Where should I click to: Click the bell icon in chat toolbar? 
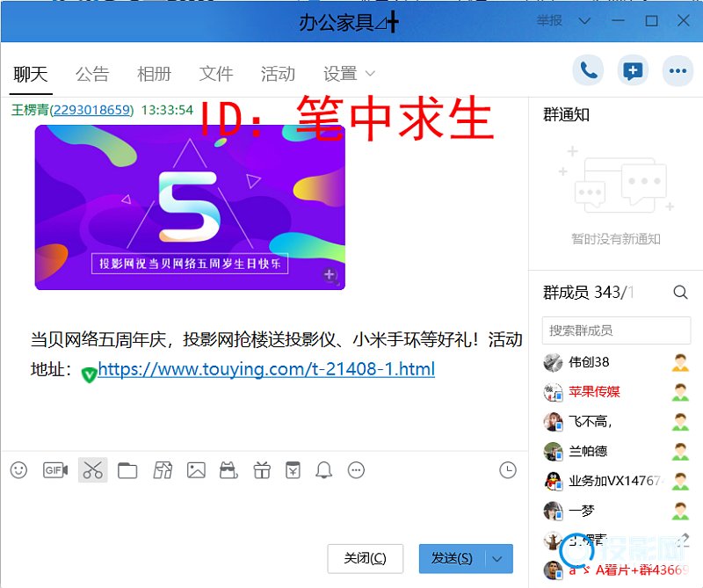(323, 470)
